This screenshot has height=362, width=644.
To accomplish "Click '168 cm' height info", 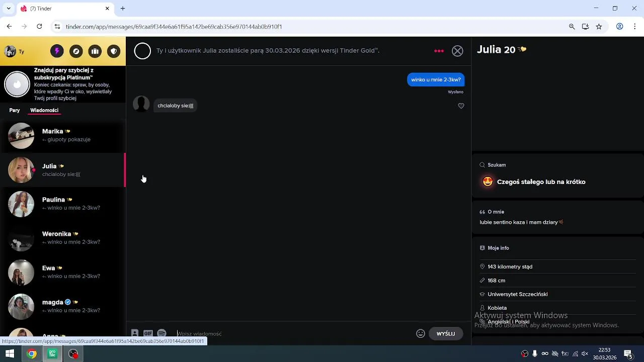I will click(557, 281).
